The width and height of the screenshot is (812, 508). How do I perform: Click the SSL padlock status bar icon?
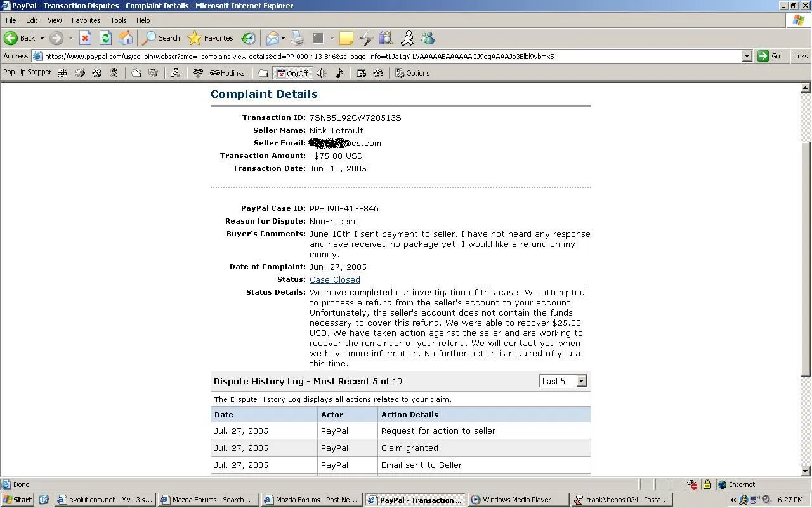coord(707,485)
